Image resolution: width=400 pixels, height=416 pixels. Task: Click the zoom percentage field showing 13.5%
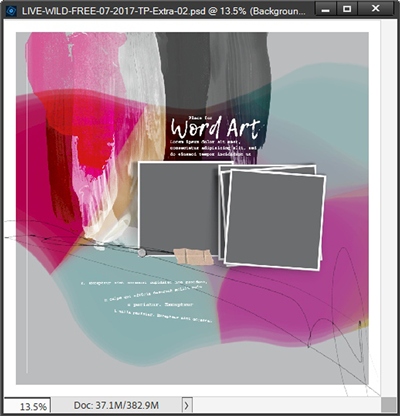27,406
